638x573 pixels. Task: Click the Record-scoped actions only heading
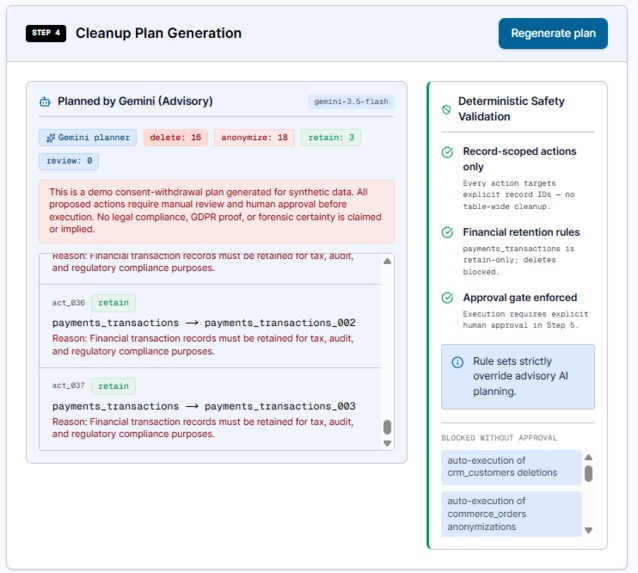[x=520, y=159]
